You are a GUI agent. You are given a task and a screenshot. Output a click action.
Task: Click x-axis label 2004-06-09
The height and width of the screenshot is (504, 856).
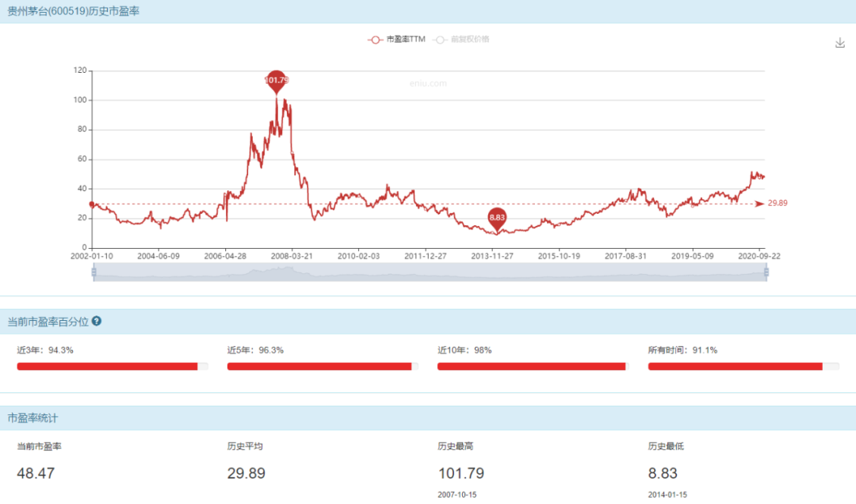(159, 256)
